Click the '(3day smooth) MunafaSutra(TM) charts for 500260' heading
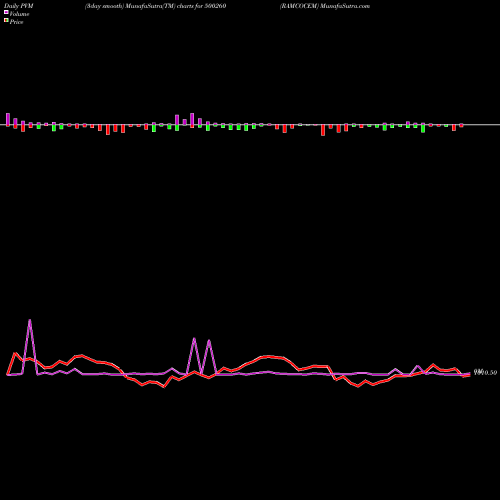Screen dimensions: 500x500 tap(155, 6)
